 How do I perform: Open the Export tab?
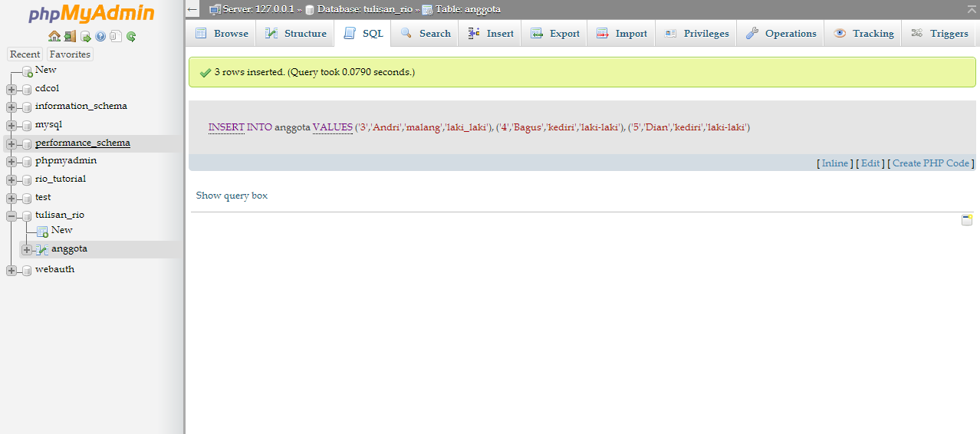(555, 34)
